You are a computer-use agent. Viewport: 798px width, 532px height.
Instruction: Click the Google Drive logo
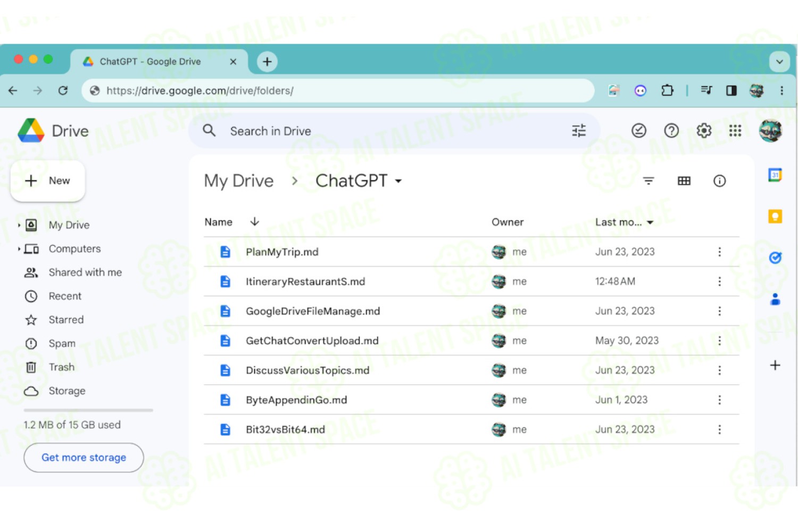[31, 130]
